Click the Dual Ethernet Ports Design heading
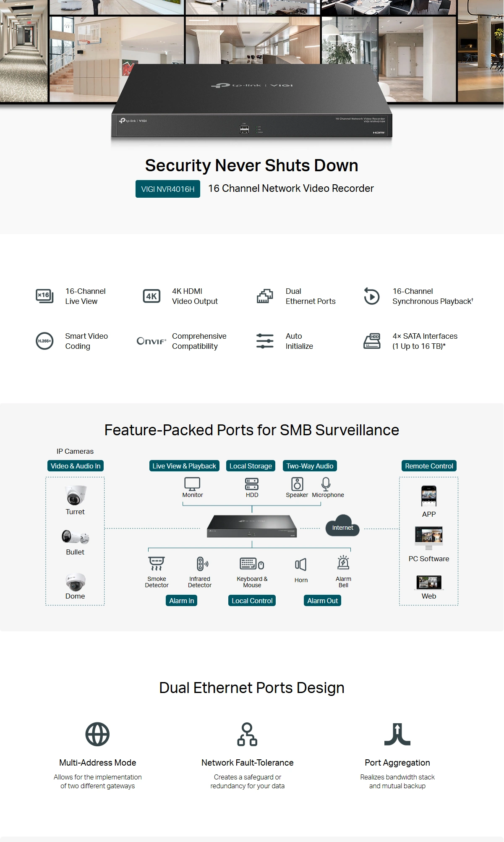This screenshot has width=504, height=842. pos(251,688)
